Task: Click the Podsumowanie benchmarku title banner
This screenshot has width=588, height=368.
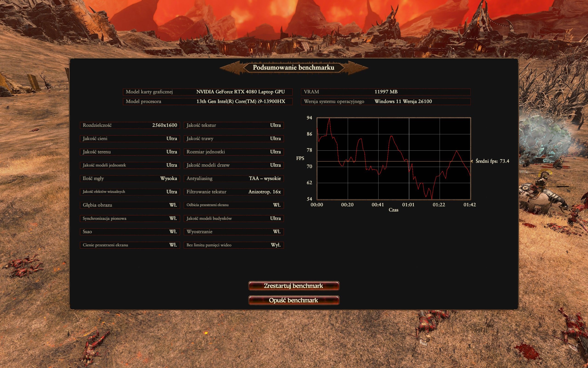Action: click(294, 67)
